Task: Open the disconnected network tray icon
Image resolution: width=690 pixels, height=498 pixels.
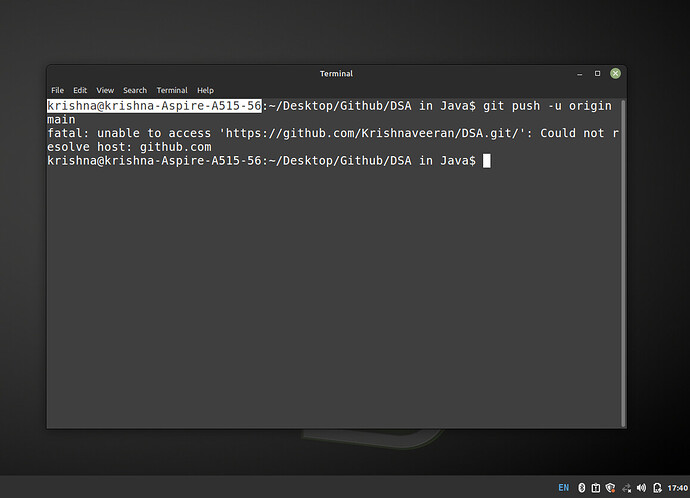Action: pyautogui.click(x=626, y=487)
